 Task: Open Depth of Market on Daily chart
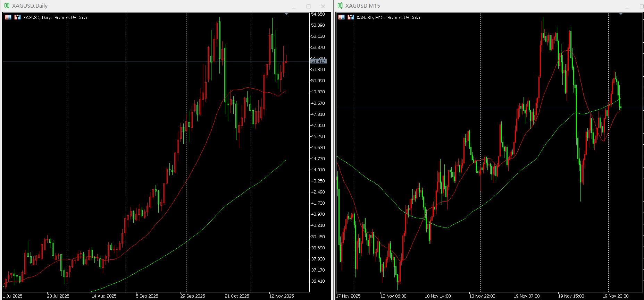point(8,17)
